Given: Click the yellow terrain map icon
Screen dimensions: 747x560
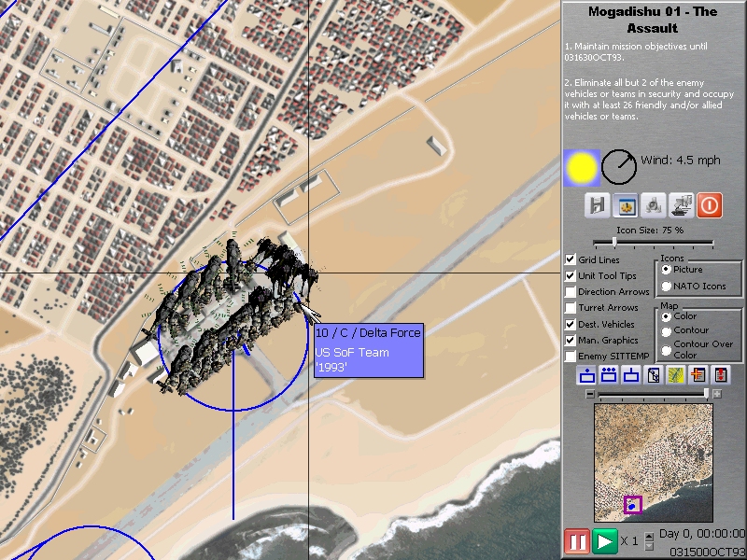Looking at the screenshot, I should (676, 375).
